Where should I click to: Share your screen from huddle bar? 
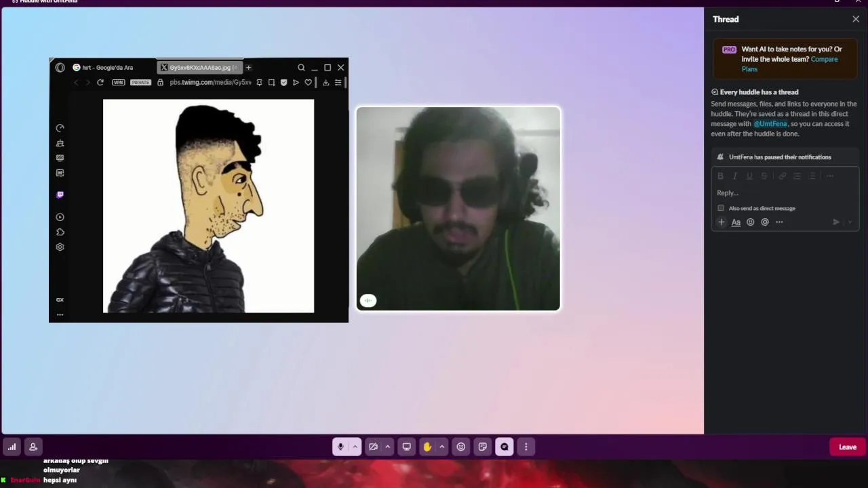click(406, 447)
